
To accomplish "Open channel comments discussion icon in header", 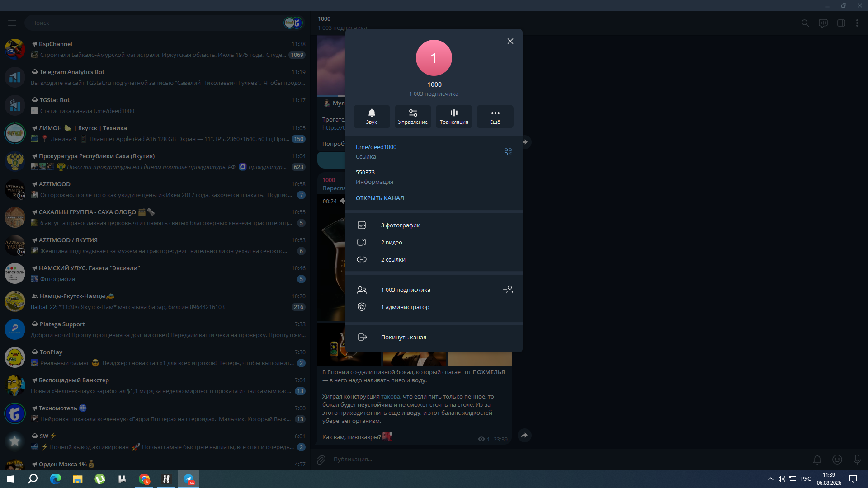I will (x=823, y=23).
